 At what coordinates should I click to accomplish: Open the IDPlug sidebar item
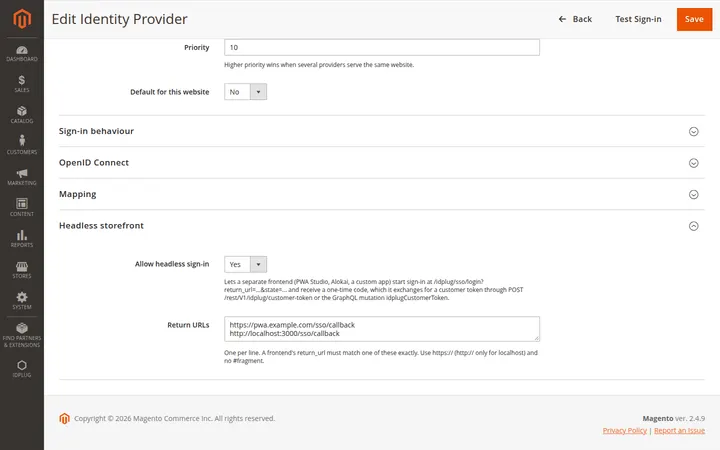click(x=22, y=369)
